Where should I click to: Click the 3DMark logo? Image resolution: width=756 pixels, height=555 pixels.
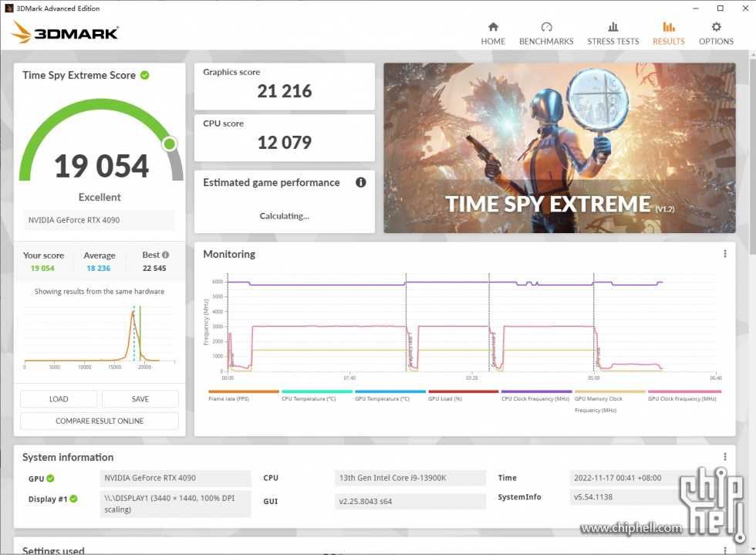coord(65,32)
